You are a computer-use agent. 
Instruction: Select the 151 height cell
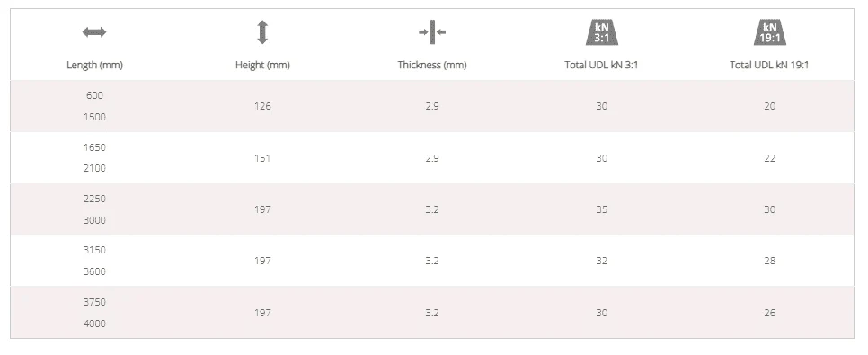point(262,158)
